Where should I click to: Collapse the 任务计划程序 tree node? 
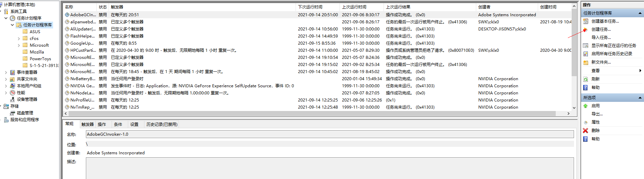(x=6, y=18)
